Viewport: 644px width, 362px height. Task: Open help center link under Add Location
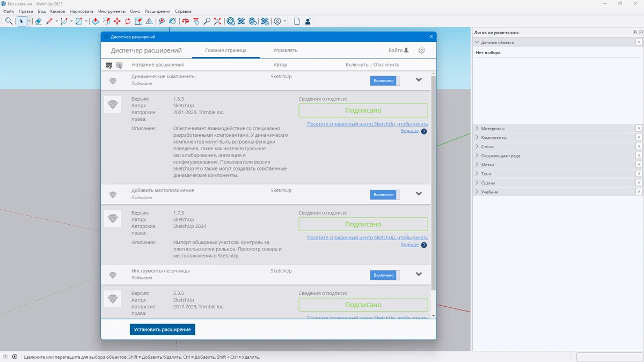368,241
